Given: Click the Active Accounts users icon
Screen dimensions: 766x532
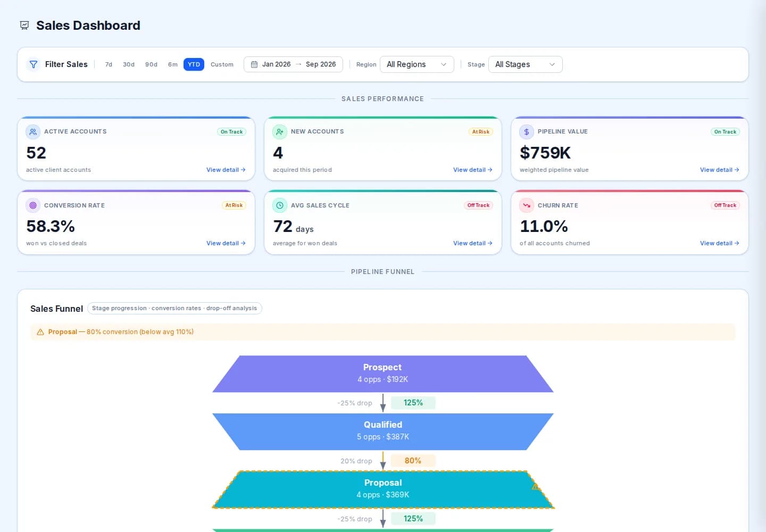Looking at the screenshot, I should (33, 131).
